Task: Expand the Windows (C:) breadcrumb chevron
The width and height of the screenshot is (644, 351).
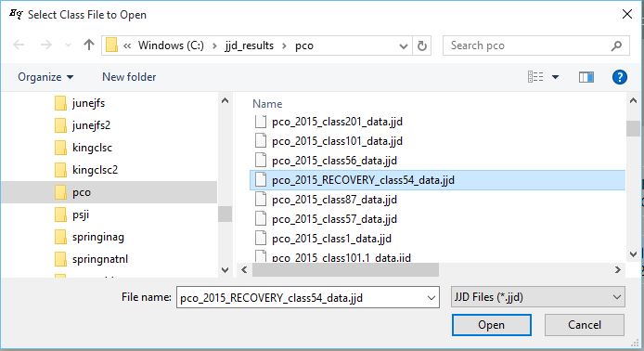Action: tap(214, 45)
